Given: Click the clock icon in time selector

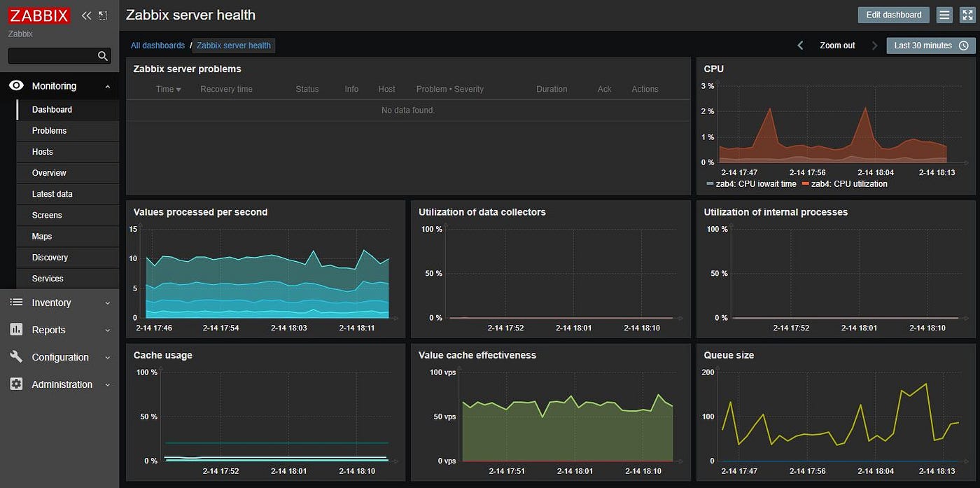Looking at the screenshot, I should (963, 46).
